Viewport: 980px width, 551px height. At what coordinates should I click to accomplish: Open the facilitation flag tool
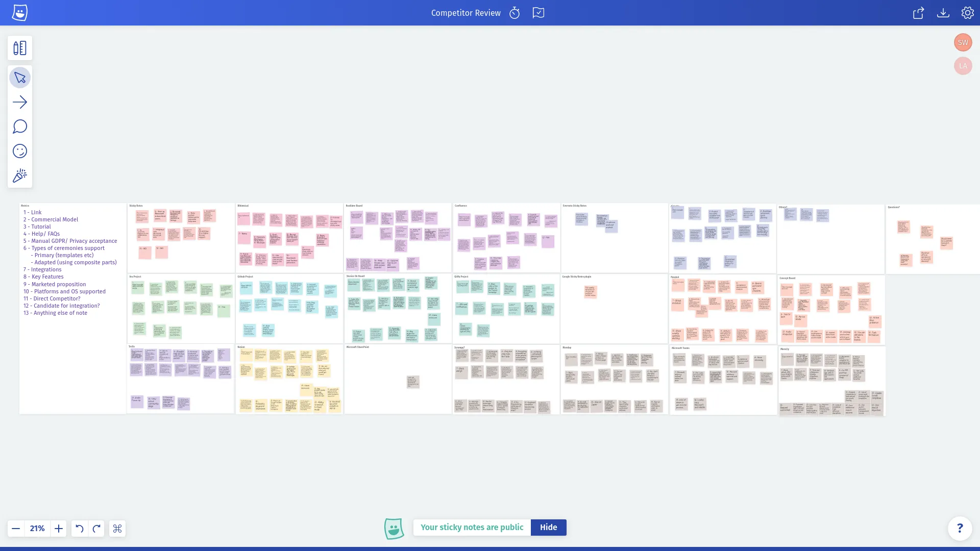[x=538, y=13]
